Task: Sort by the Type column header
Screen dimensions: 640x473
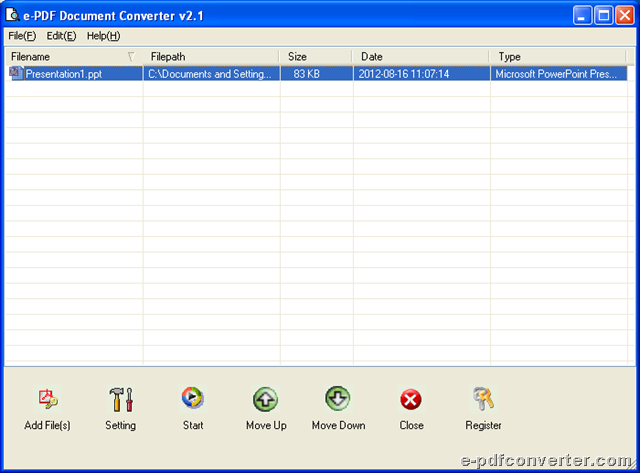Action: click(x=559, y=57)
